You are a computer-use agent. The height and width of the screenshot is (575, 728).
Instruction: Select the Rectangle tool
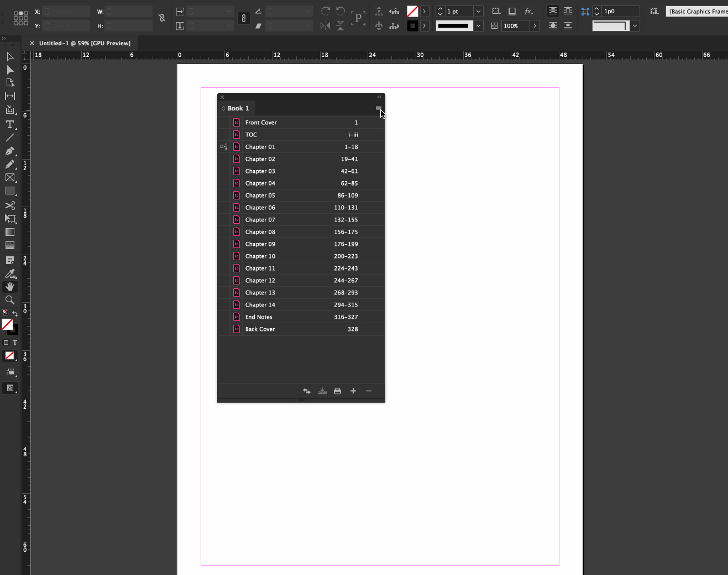click(10, 191)
